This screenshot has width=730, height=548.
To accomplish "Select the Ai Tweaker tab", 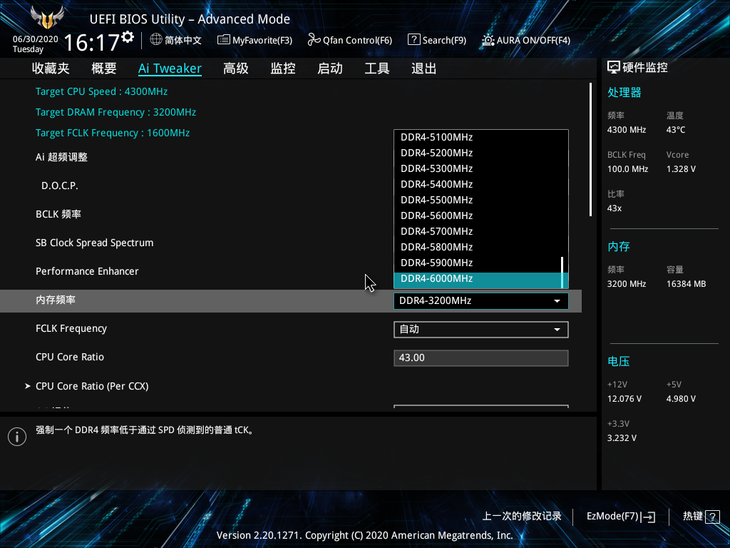I will coord(169,68).
